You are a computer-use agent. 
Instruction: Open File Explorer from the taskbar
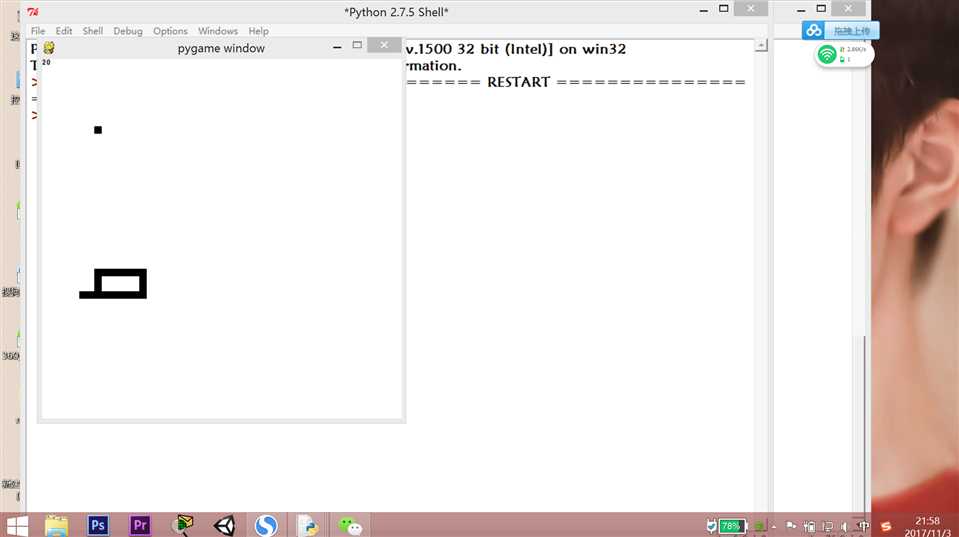(x=56, y=525)
